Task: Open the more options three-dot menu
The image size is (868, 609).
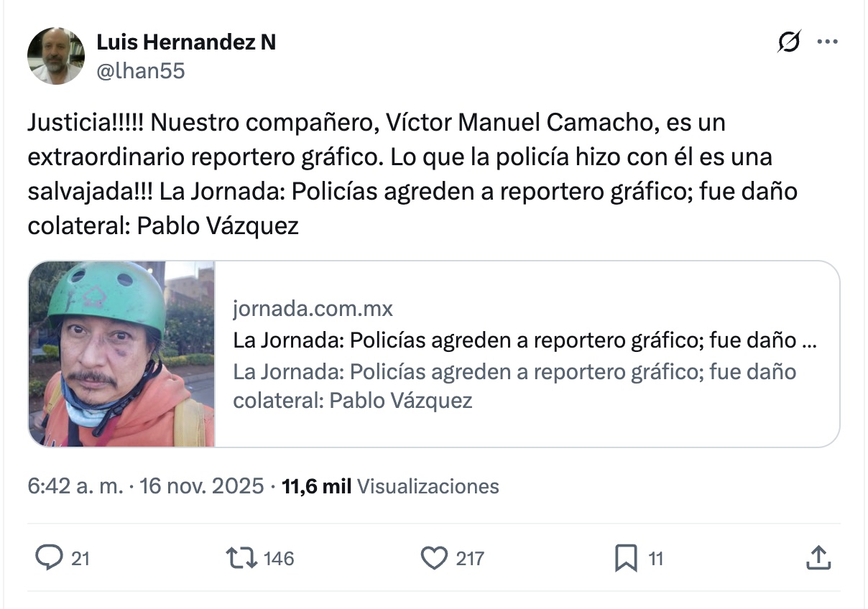Action: (x=828, y=42)
